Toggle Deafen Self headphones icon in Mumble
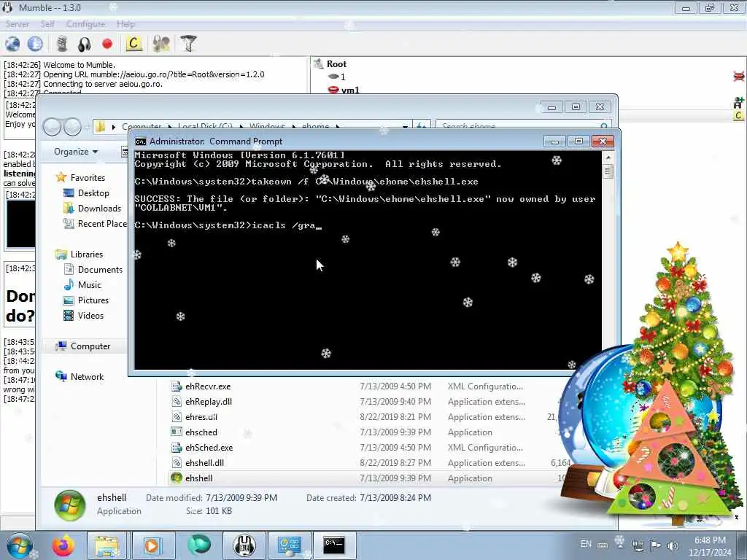Viewport: 747px width, 560px height. (x=85, y=44)
